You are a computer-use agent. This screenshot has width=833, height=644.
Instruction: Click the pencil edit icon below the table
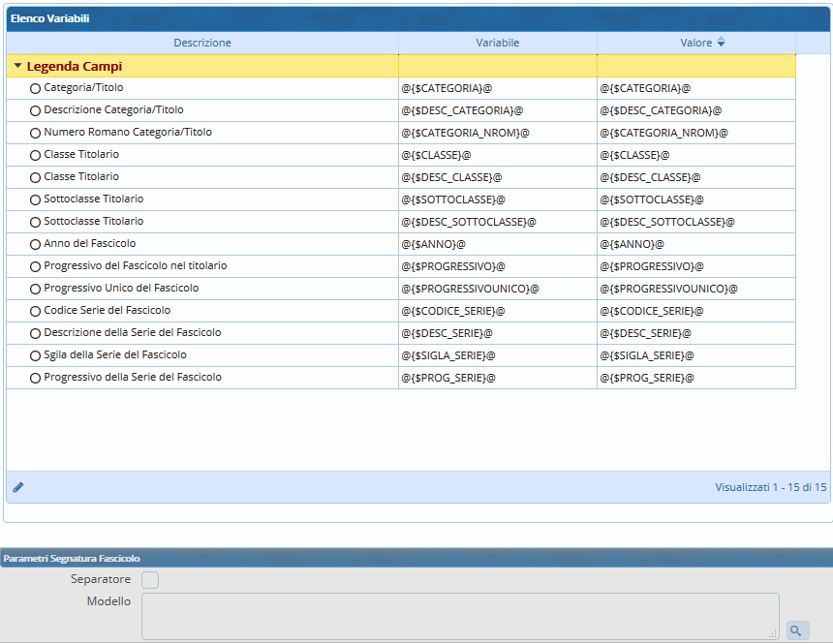coord(18,487)
